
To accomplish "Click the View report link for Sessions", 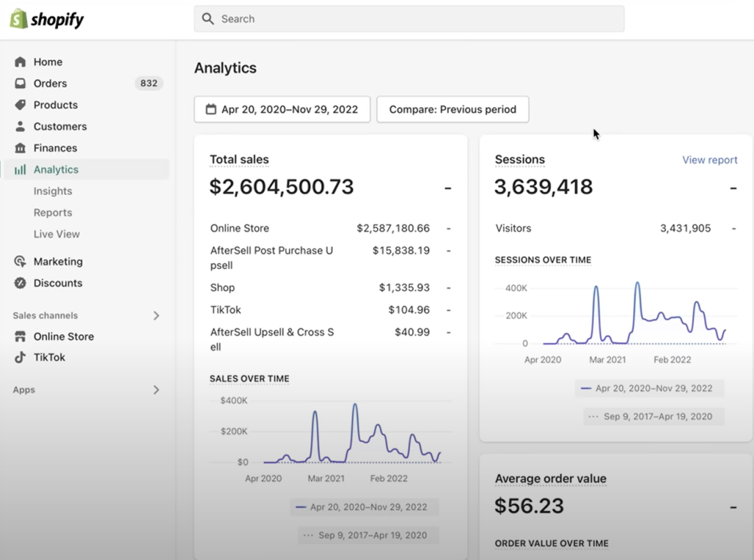I will [x=709, y=160].
